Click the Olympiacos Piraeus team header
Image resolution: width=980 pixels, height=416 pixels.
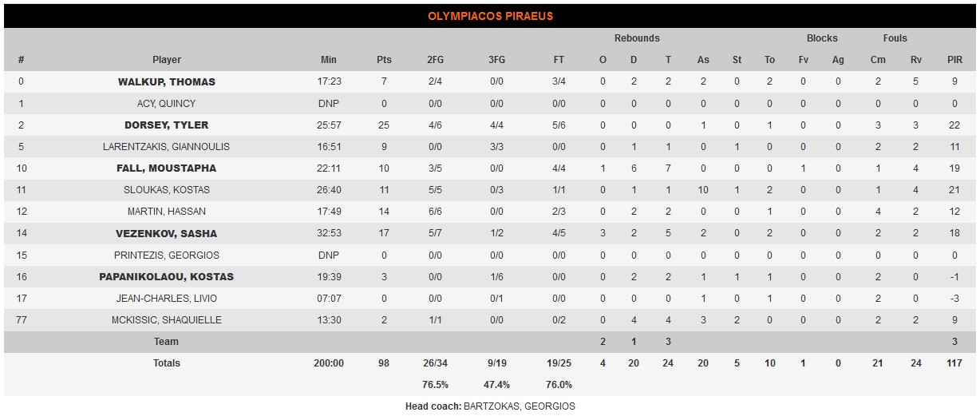(x=490, y=16)
